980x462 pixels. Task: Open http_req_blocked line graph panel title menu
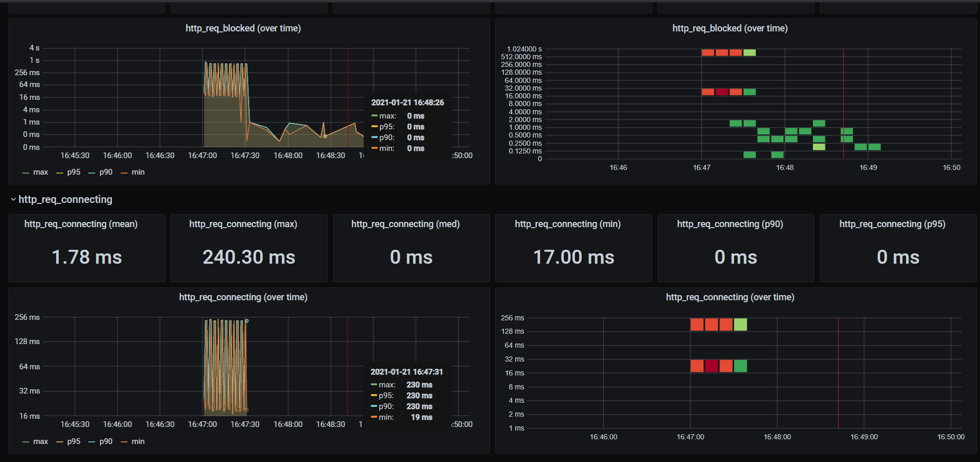pyautogui.click(x=243, y=28)
